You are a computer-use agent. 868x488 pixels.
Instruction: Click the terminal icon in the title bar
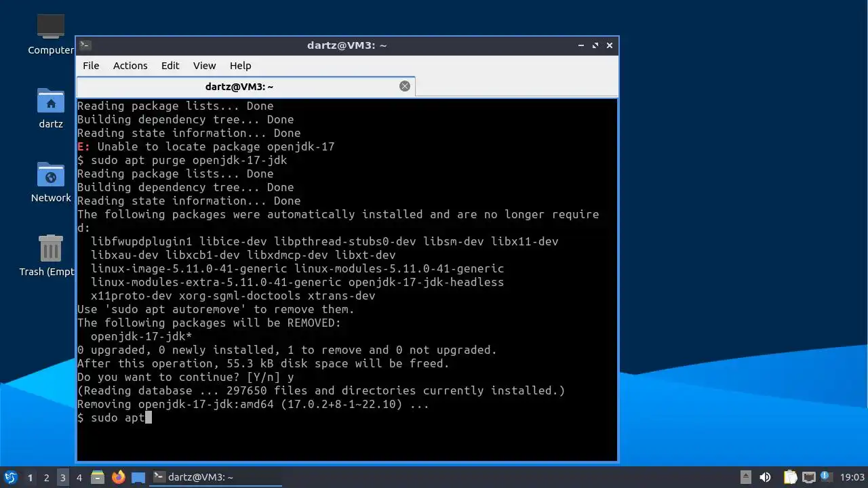85,45
